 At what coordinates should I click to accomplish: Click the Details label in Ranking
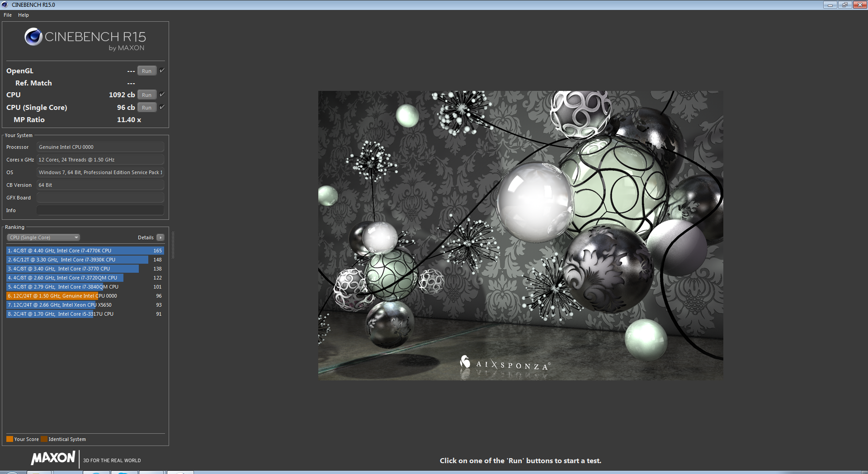point(146,237)
